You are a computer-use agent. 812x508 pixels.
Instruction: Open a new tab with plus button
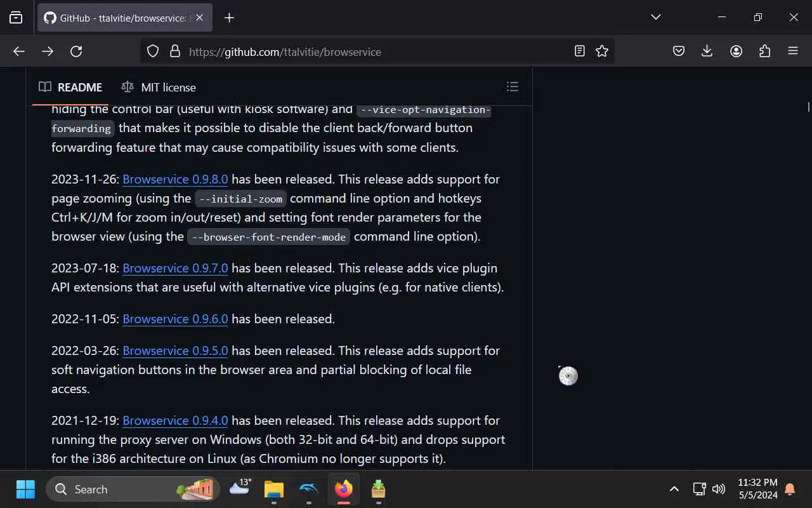(230, 18)
